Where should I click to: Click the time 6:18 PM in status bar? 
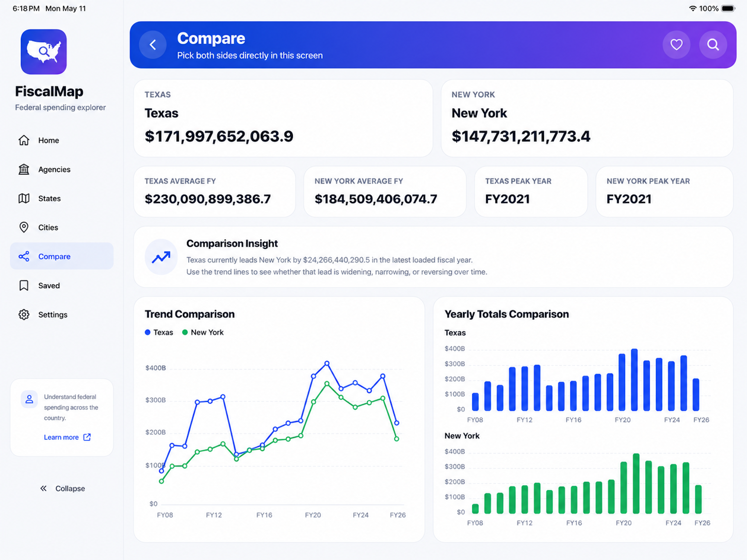26,8
